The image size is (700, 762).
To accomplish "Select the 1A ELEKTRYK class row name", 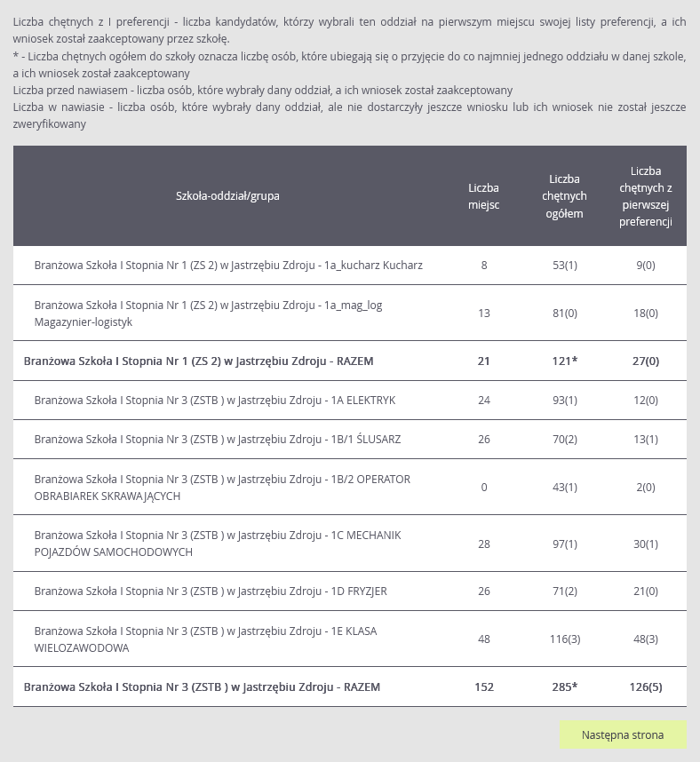I will click(x=215, y=401).
